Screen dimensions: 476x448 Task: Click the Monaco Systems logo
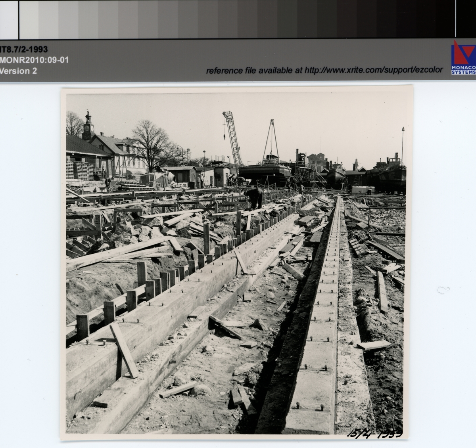[x=463, y=57]
